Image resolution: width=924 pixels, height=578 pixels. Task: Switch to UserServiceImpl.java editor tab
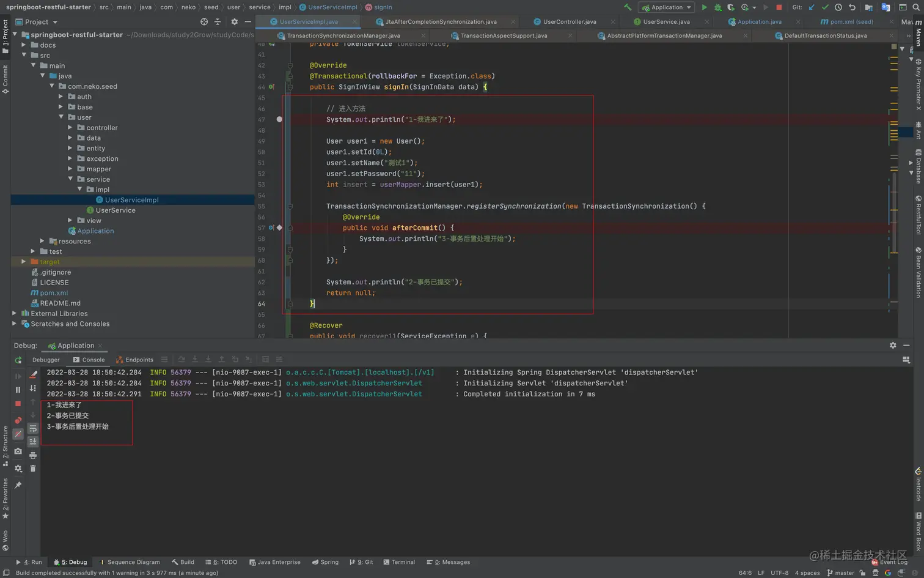coord(309,21)
